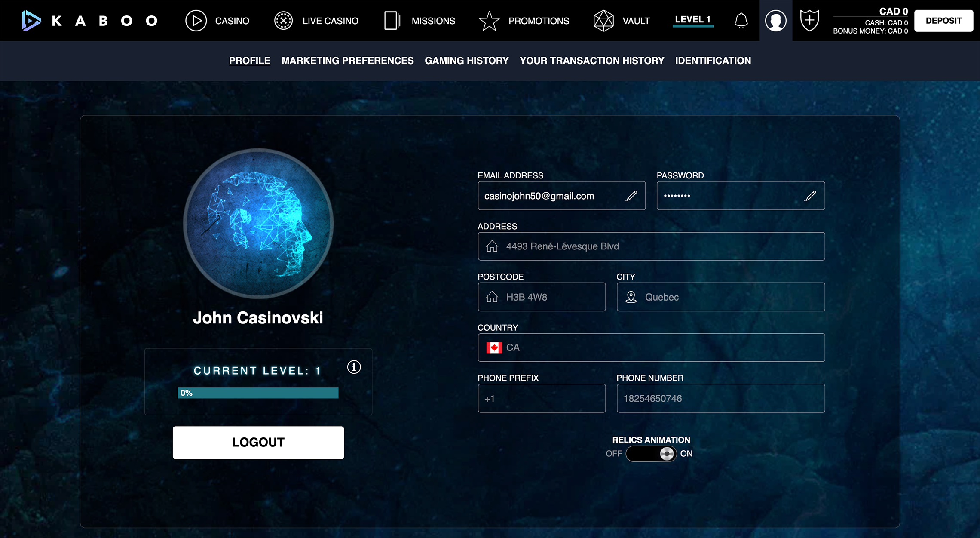Open the shield plus icon
This screenshot has width=980, height=538.
809,21
